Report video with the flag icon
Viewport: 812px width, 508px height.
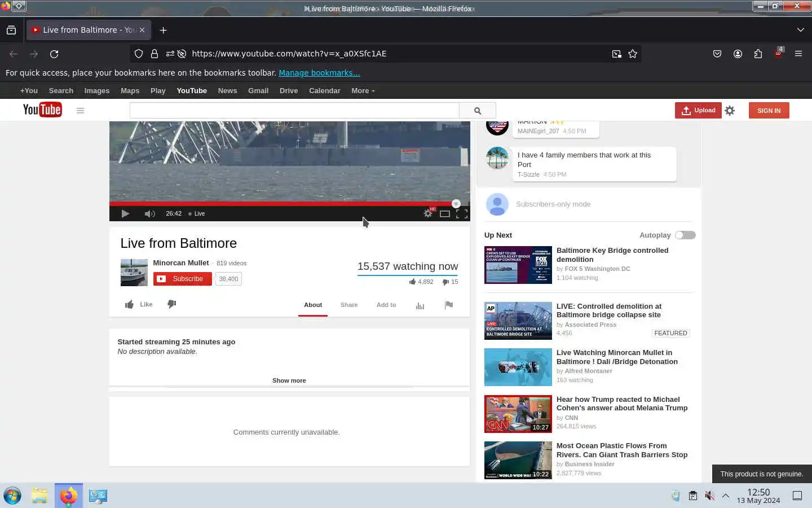point(449,305)
